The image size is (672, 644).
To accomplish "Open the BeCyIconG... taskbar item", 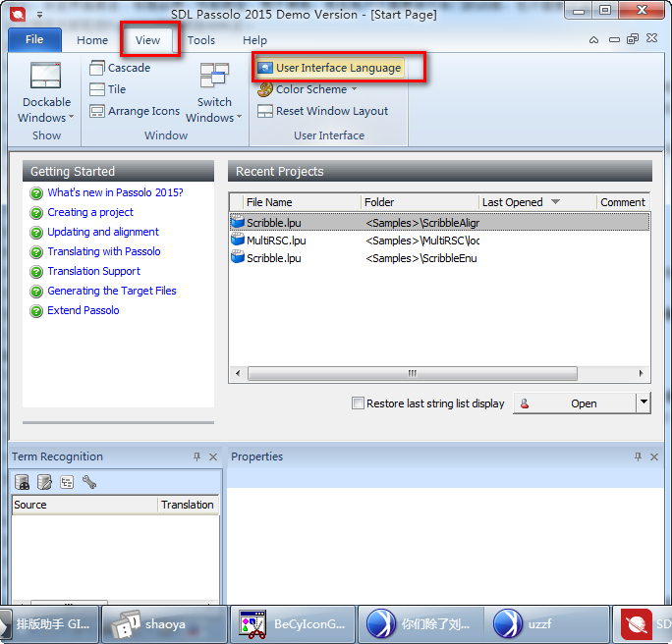I will 293,624.
